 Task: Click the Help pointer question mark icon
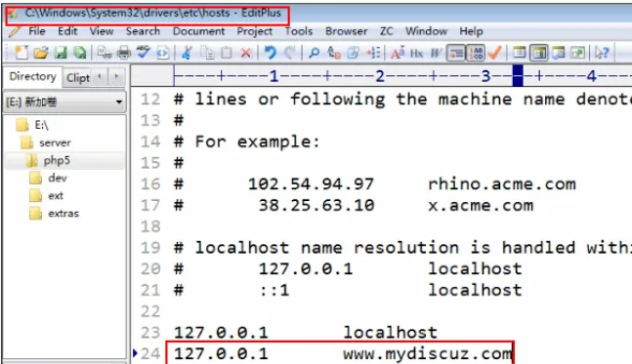coord(602,53)
